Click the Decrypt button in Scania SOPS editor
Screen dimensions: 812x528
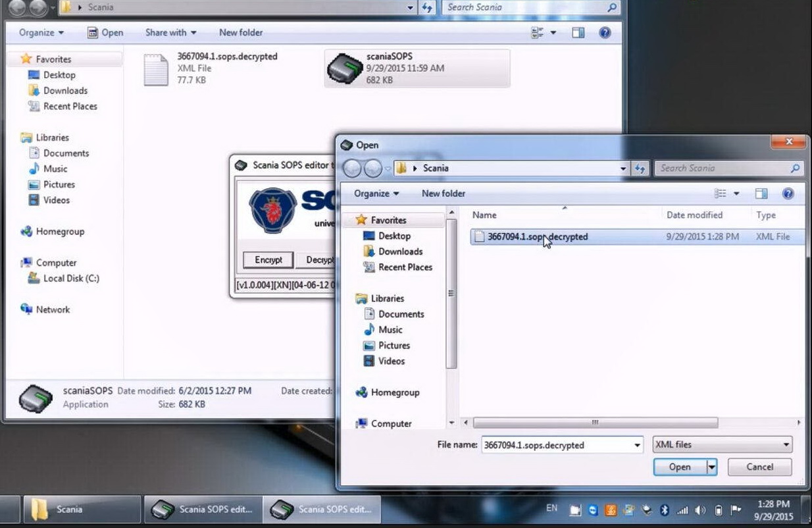(317, 260)
